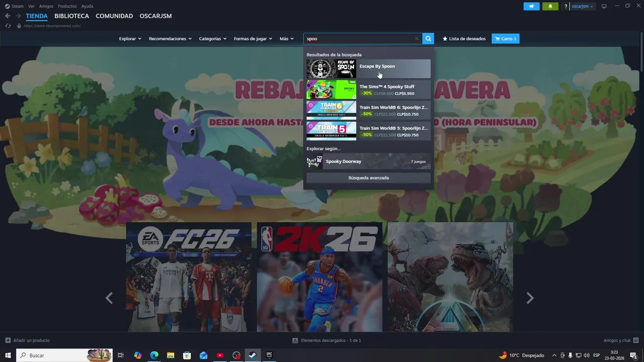Expand the Recomendaciones dropdown
The height and width of the screenshot is (362, 644).
[x=170, y=39]
